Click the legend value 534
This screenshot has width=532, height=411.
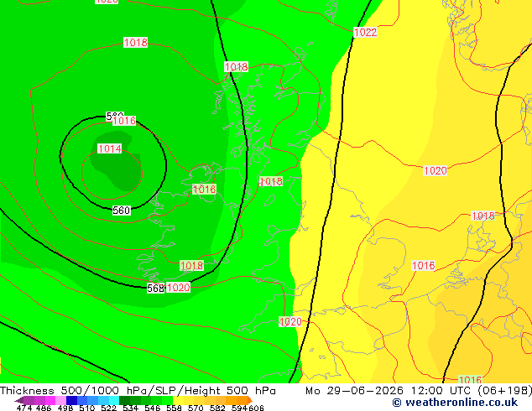coord(130,408)
